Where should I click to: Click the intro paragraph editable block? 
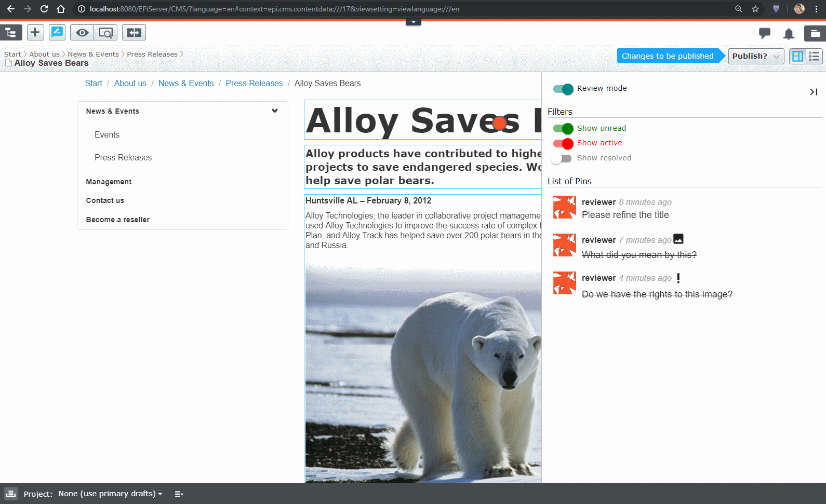(423, 167)
